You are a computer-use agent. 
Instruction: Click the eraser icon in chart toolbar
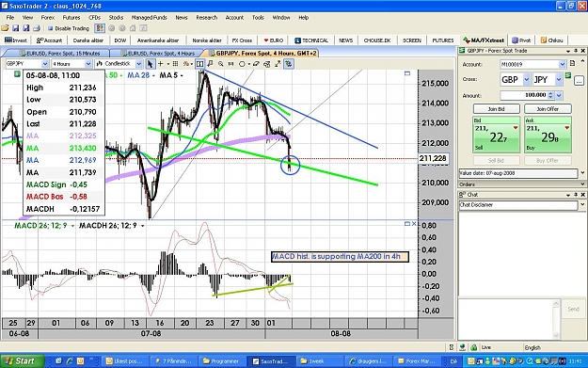(256, 64)
